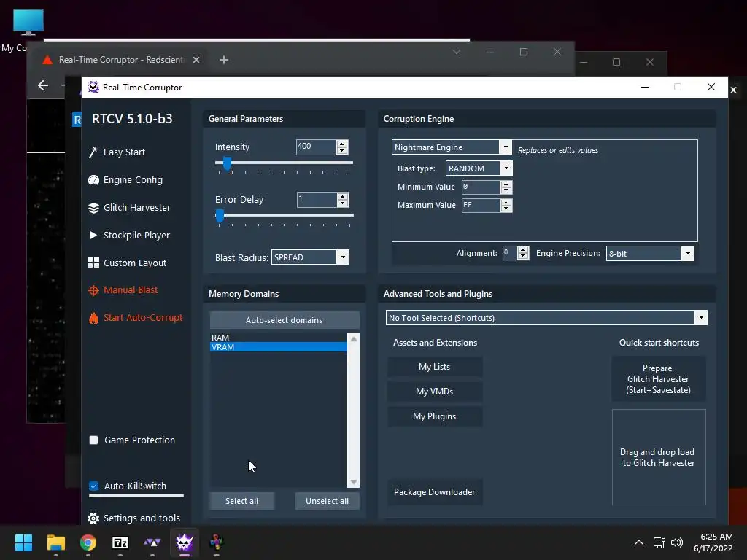This screenshot has height=560, width=747.
Task: Open My Lists
Action: pyautogui.click(x=435, y=367)
